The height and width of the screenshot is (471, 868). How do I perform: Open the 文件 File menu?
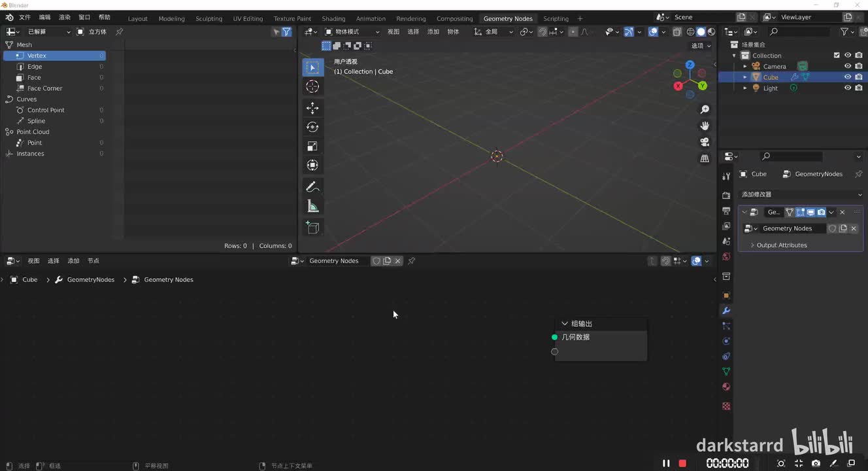(x=25, y=17)
